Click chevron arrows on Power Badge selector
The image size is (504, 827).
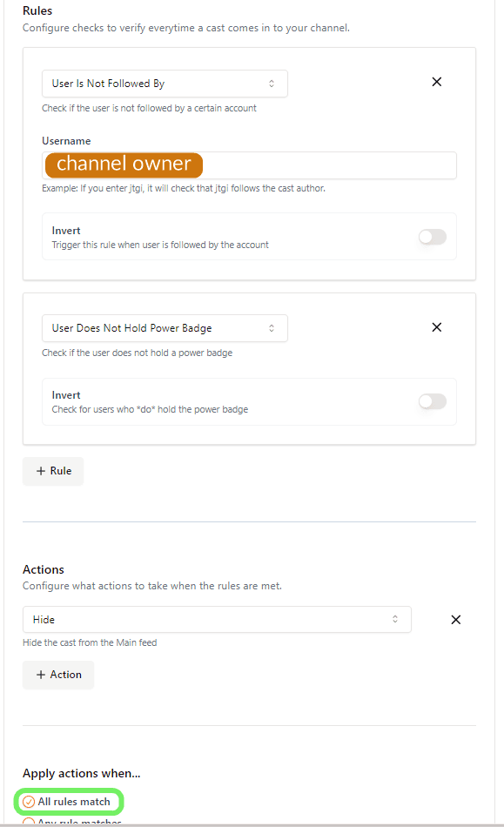tap(272, 328)
